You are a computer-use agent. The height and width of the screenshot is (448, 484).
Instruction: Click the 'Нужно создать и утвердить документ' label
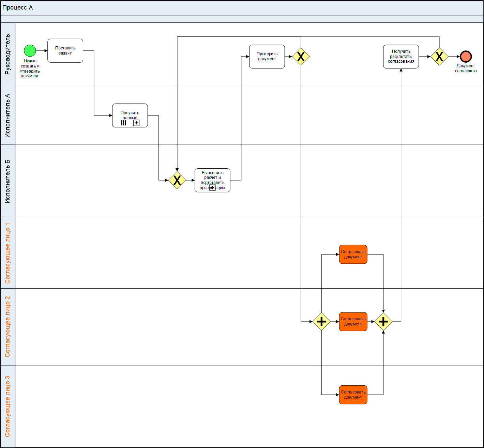click(30, 68)
